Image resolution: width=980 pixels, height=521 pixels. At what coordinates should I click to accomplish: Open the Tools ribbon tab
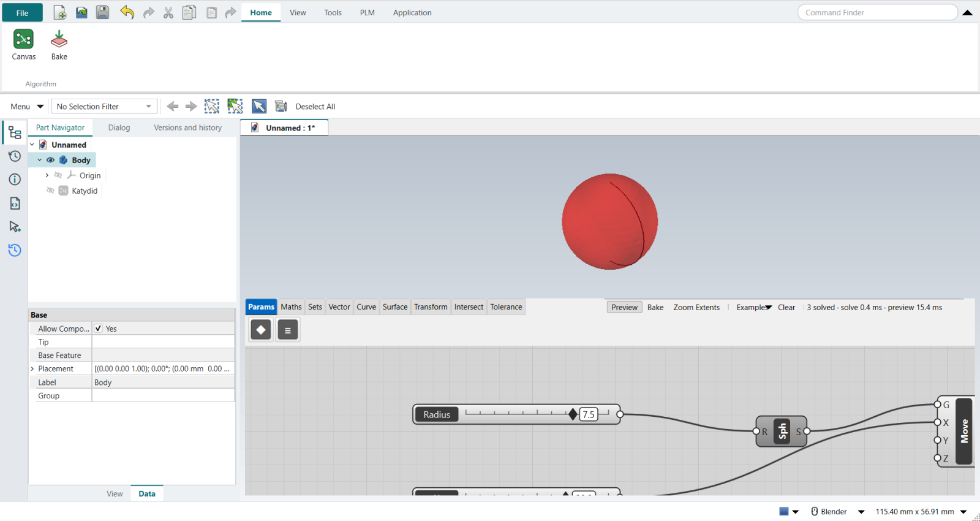tap(333, 12)
